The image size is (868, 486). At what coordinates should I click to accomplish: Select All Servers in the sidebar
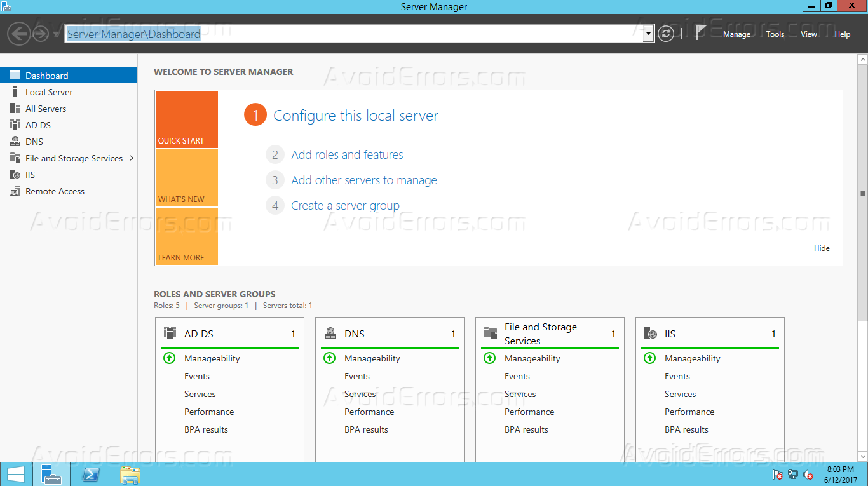click(x=68, y=109)
